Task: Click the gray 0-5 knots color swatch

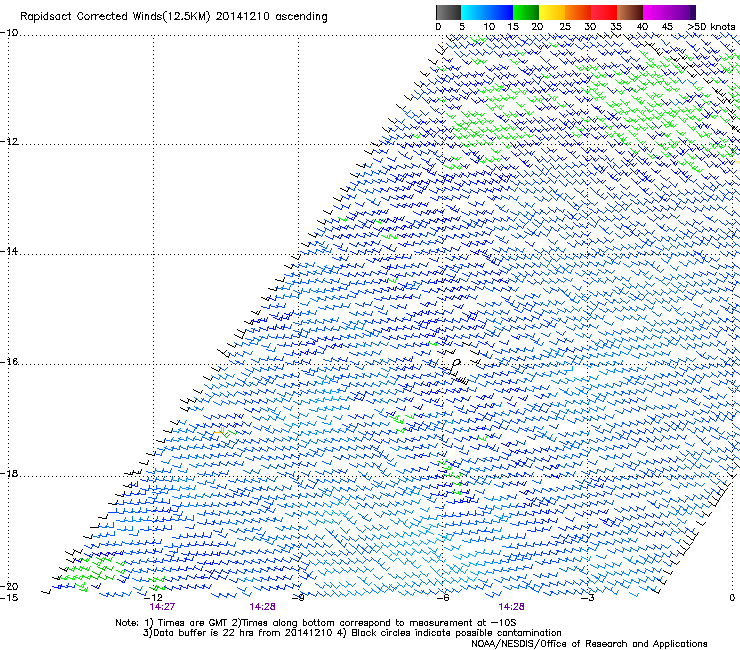Action: [448, 12]
